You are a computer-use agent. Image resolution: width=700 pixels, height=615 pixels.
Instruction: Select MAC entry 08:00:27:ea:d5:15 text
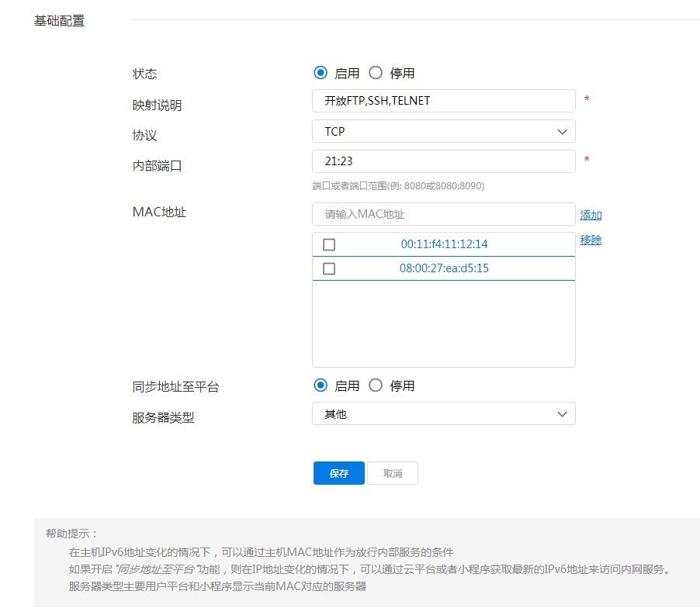[x=444, y=269]
